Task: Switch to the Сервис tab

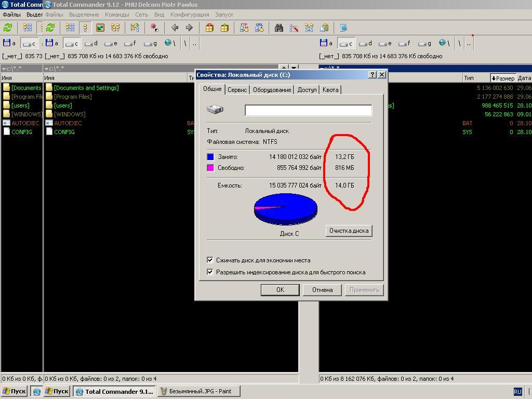Action: click(237, 90)
